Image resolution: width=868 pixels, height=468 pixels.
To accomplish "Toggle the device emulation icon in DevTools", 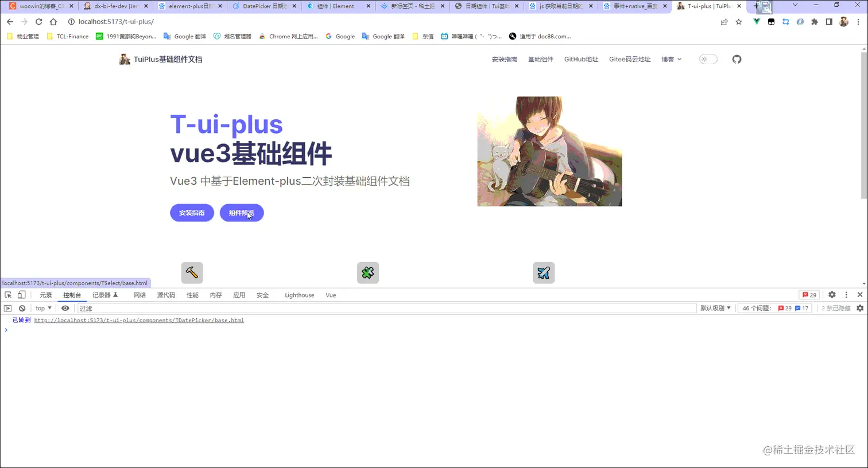I will pyautogui.click(x=21, y=294).
